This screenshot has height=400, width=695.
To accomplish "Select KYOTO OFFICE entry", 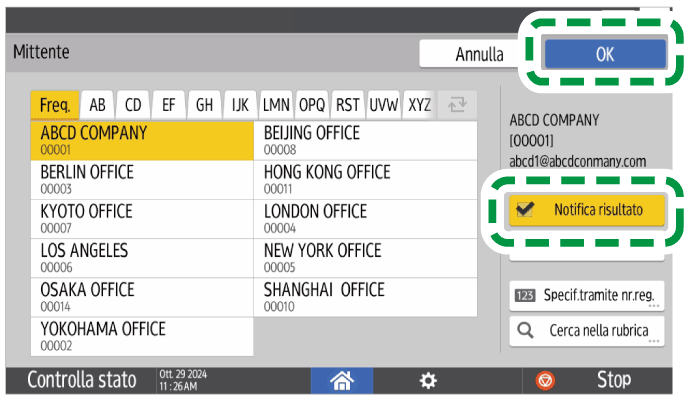I will pyautogui.click(x=142, y=219).
